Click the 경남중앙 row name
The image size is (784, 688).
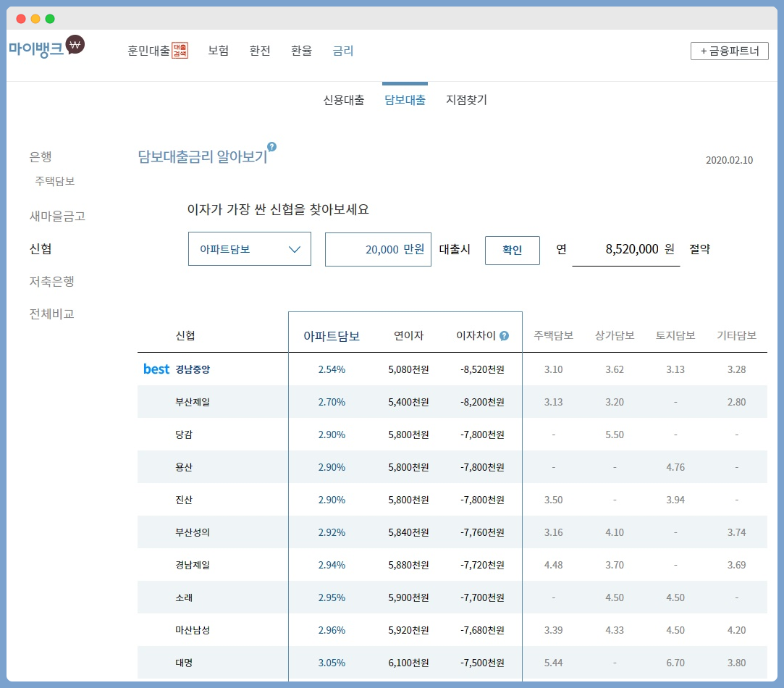coord(193,369)
